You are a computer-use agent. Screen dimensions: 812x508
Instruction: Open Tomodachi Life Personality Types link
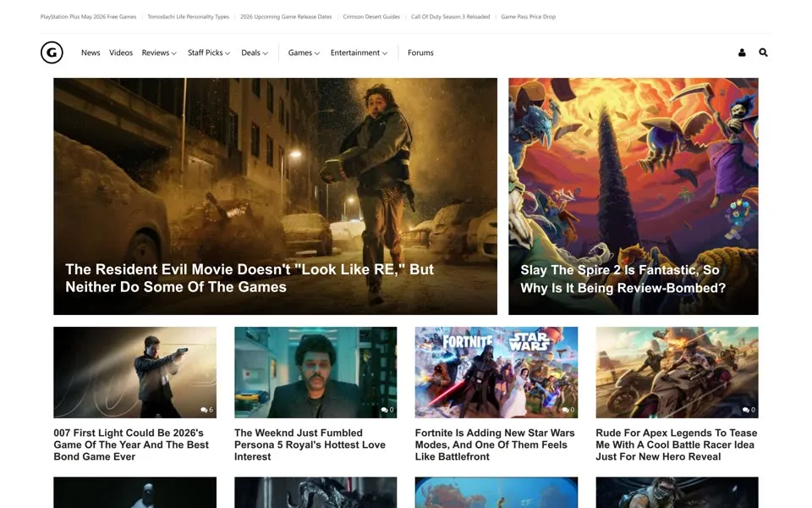(188, 17)
